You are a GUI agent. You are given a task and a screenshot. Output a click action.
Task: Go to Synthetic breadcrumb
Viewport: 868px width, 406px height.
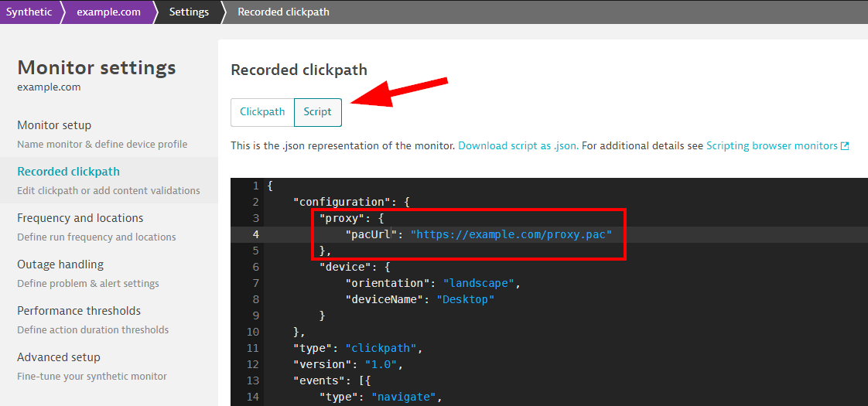click(x=30, y=12)
